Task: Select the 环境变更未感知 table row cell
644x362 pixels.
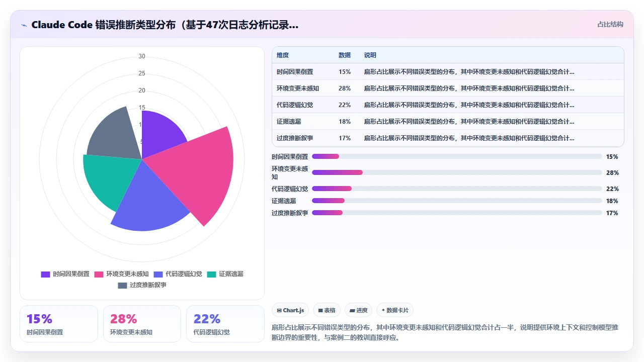Action: click(x=298, y=88)
